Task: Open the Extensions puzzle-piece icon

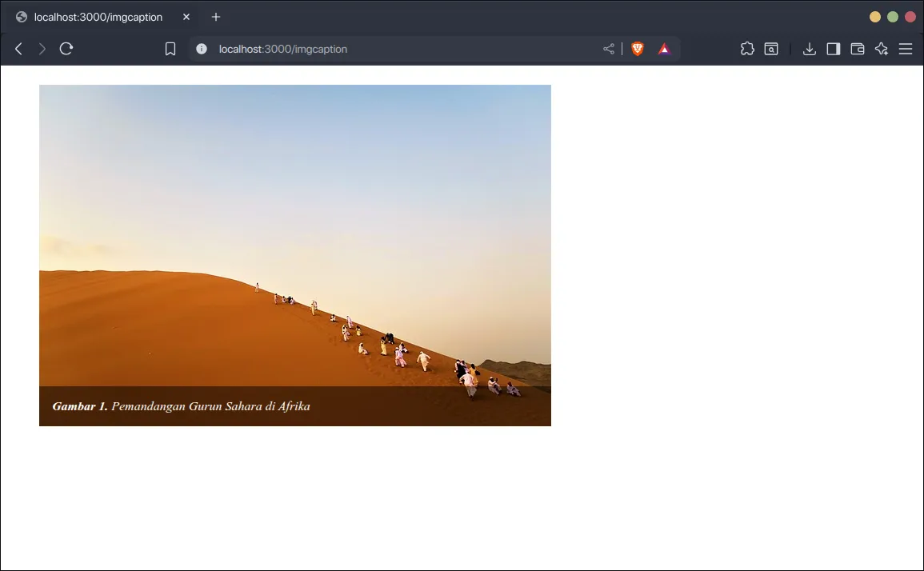Action: pyautogui.click(x=747, y=48)
